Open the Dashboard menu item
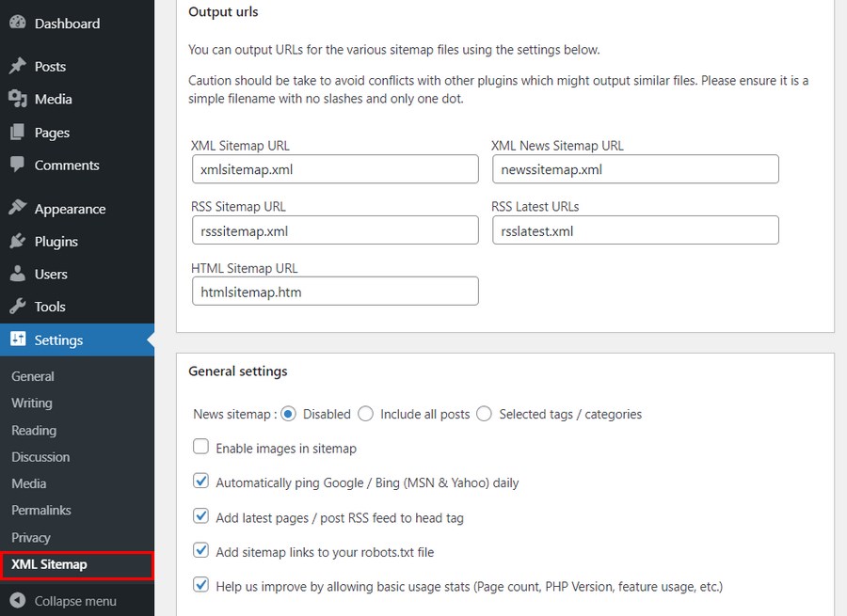Viewport: 847px width, 616px height. pyautogui.click(x=67, y=24)
